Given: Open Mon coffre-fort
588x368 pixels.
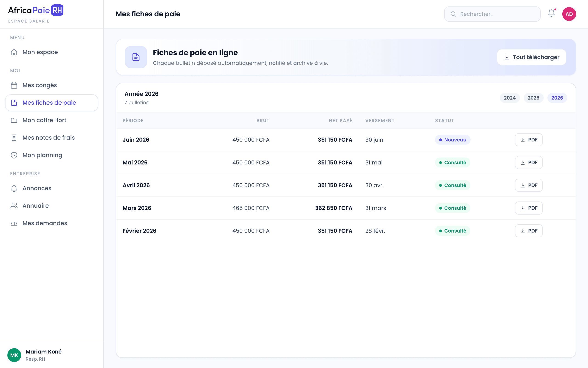Looking at the screenshot, I should [51, 120].
